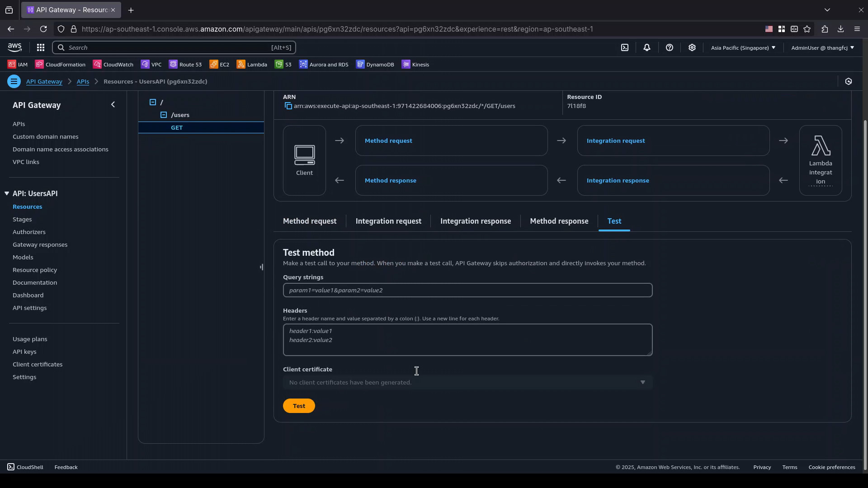Image resolution: width=868 pixels, height=488 pixels.
Task: Open CloudShell from the footer
Action: coord(25,467)
